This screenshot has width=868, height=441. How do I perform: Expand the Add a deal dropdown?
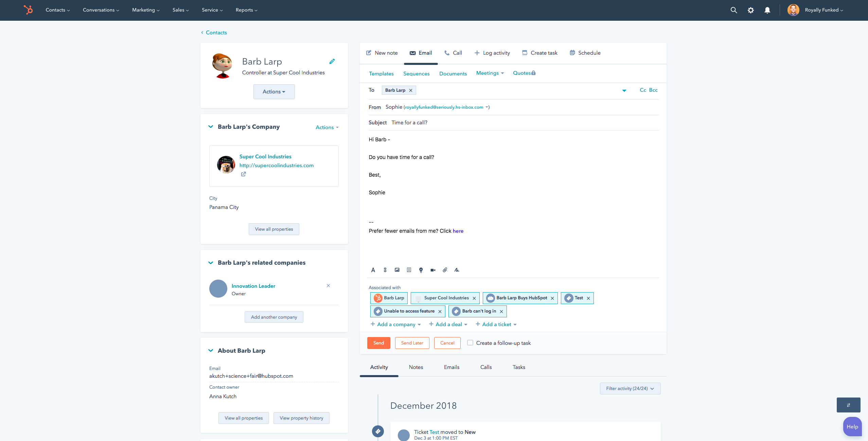coord(448,324)
